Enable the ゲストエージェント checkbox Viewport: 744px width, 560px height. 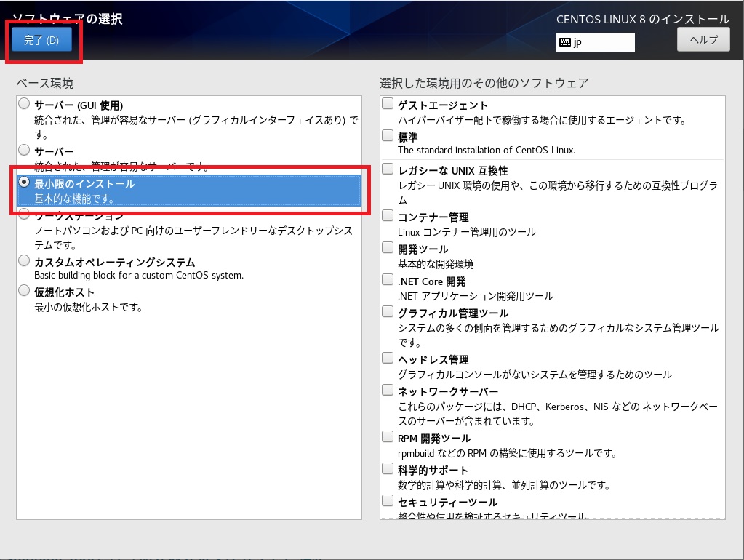(388, 103)
